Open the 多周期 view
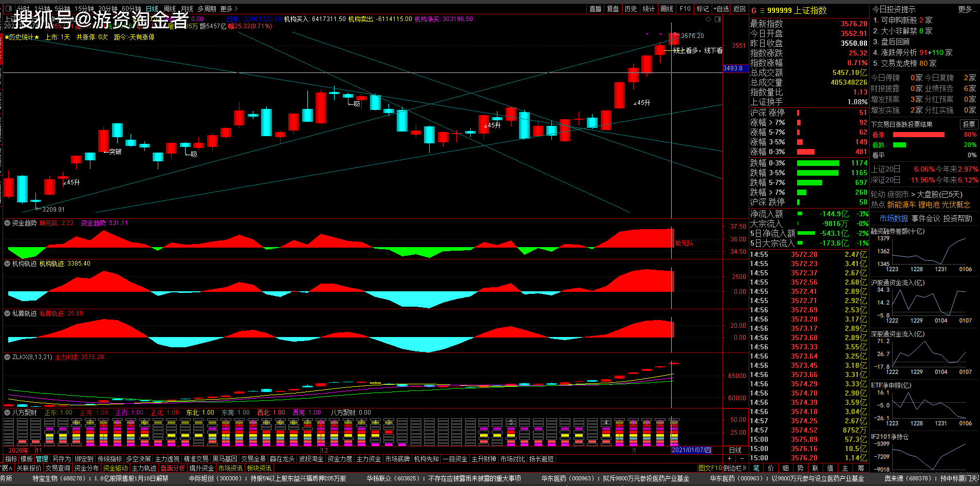This screenshot has width=980, height=486. coord(207,9)
